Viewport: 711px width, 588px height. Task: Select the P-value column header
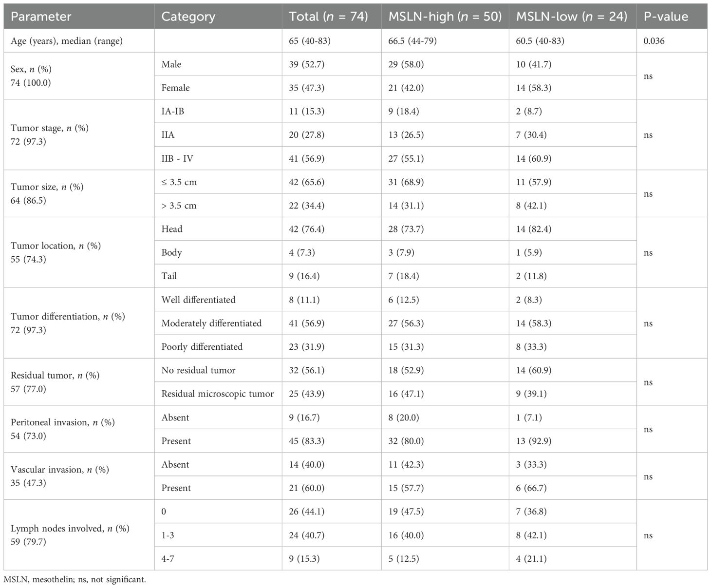coord(666,17)
